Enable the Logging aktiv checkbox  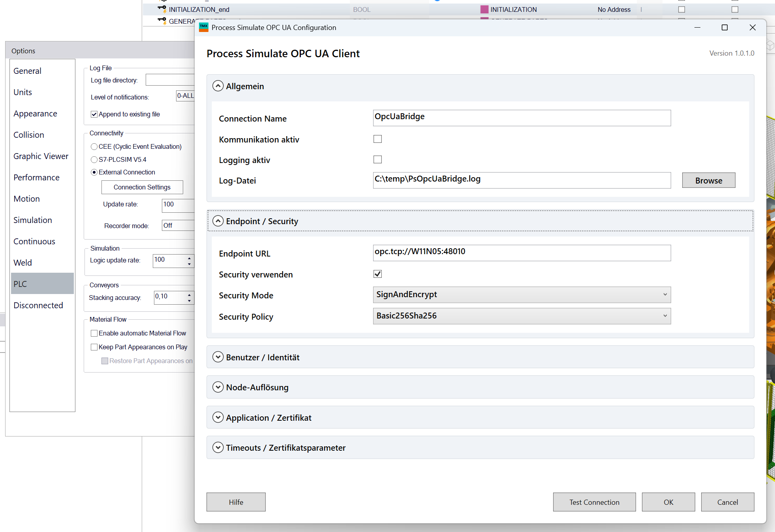(377, 159)
